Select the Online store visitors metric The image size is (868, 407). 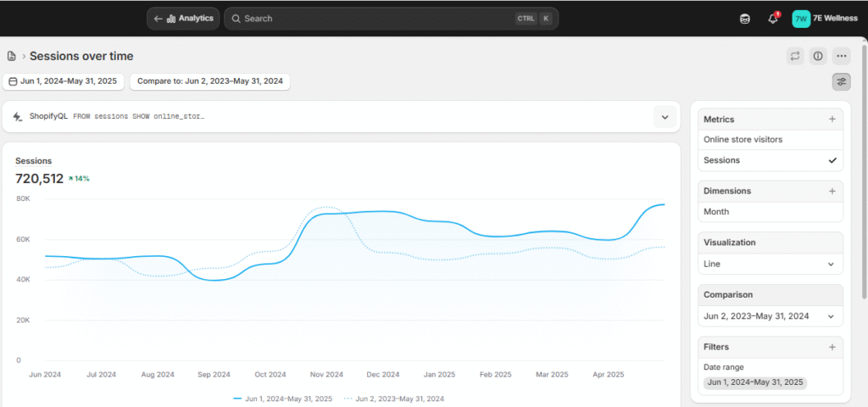770,140
